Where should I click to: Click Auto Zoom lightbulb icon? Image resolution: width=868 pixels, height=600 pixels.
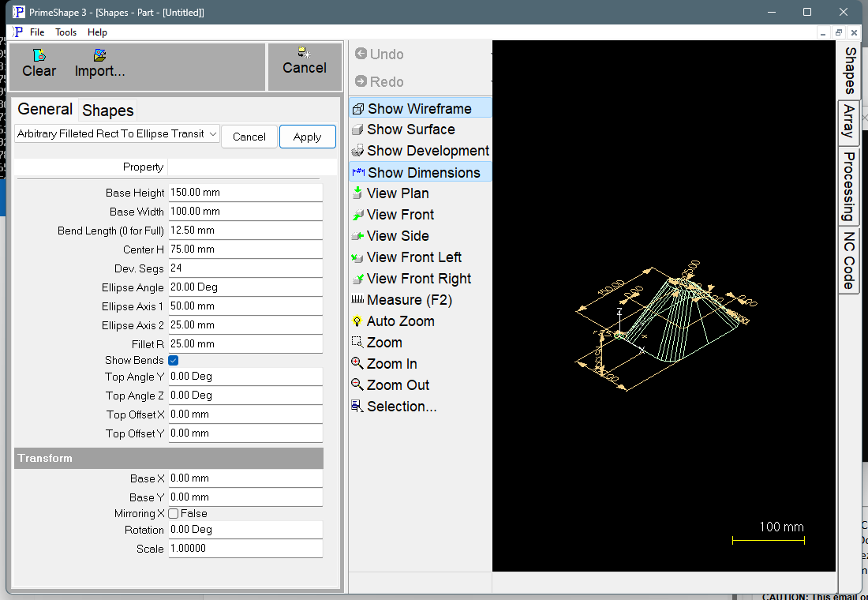click(x=357, y=321)
